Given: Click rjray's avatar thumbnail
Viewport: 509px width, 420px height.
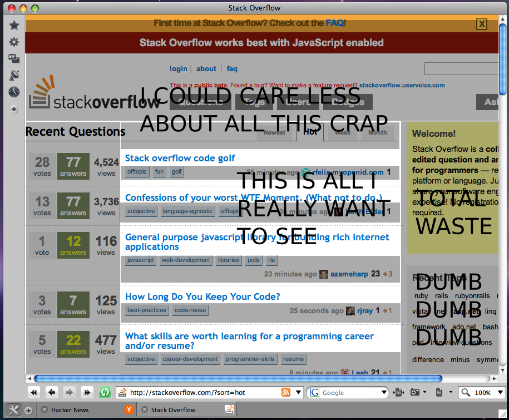Looking at the screenshot, I should tap(350, 311).
